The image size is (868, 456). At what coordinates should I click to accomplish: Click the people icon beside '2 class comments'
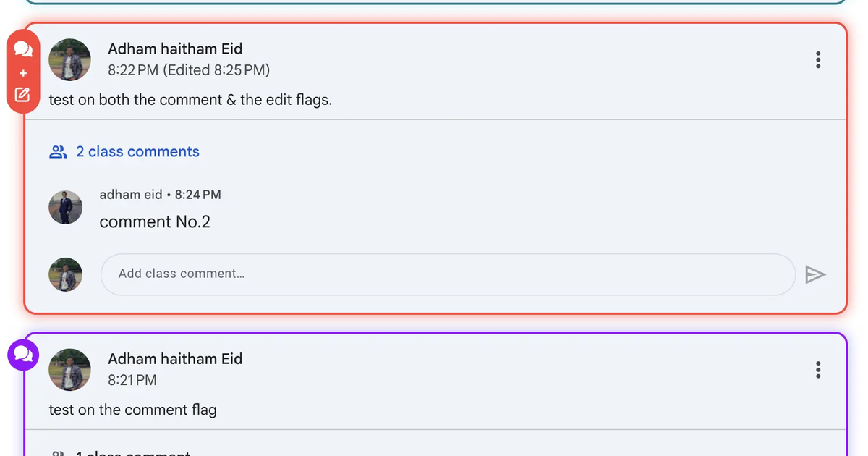(58, 151)
